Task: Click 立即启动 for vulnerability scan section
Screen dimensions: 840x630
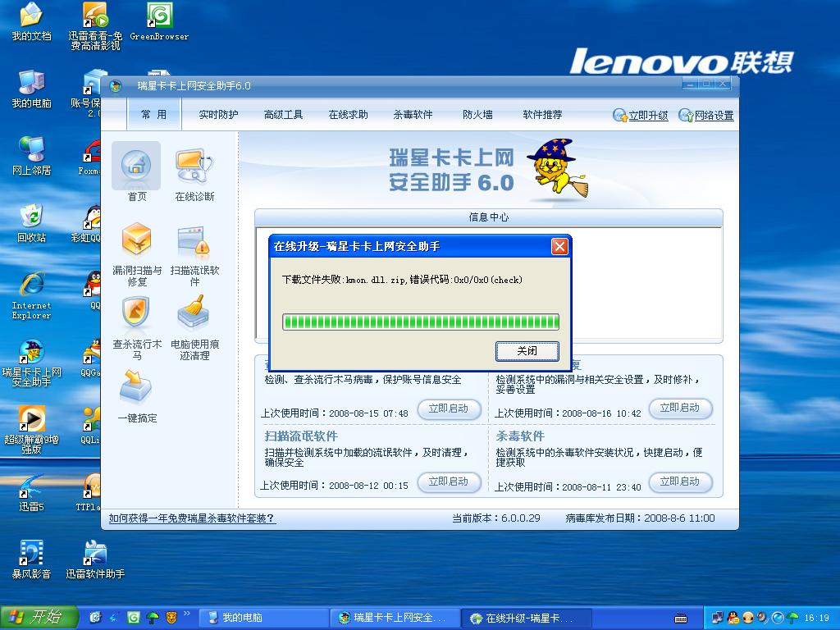Action: (680, 409)
